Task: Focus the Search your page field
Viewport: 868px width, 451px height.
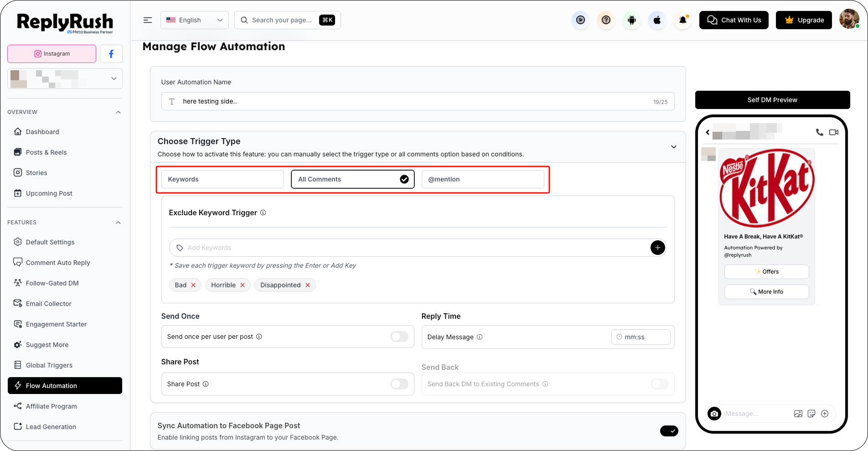Action: point(288,20)
